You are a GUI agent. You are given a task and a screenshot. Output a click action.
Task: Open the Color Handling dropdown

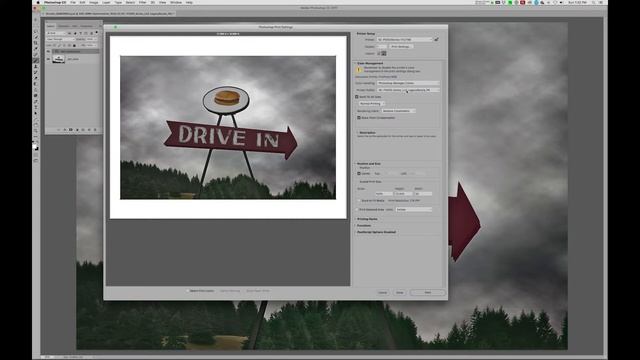click(408, 83)
